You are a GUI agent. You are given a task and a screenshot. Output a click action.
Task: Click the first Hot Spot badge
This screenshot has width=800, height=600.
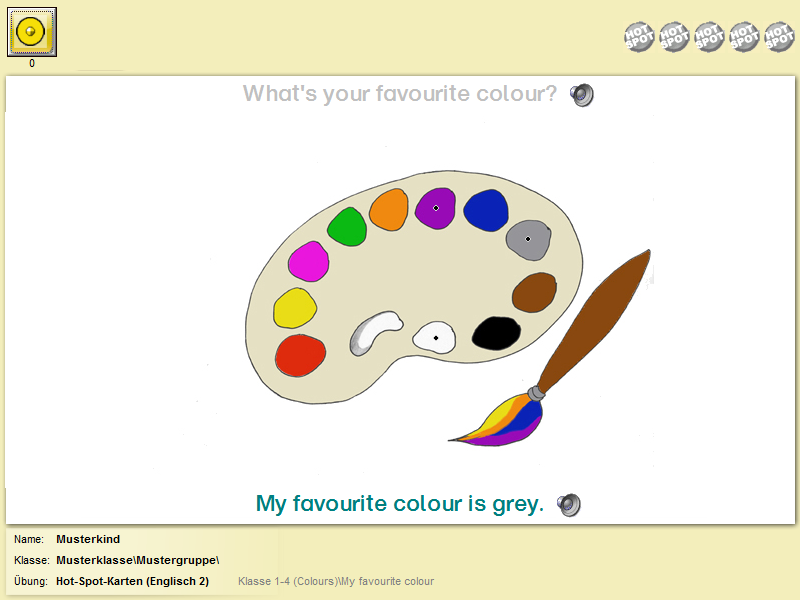coord(640,37)
